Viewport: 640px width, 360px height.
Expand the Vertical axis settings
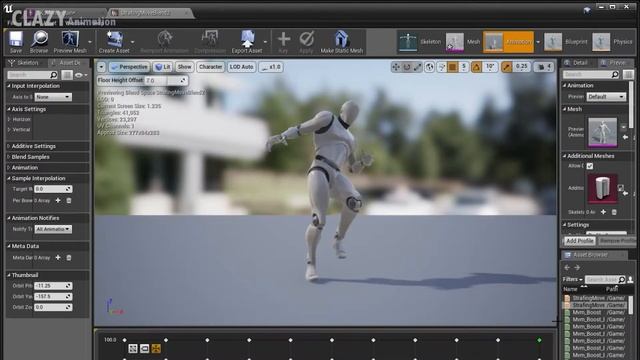(9, 129)
